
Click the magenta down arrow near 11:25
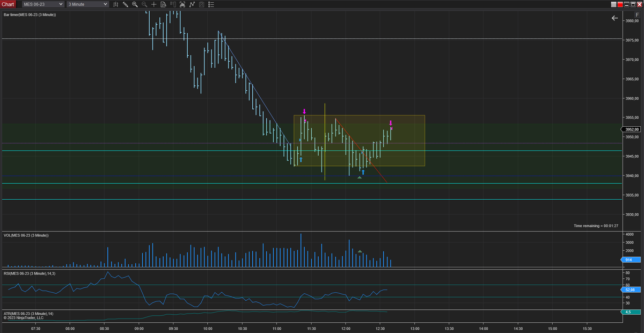304,112
